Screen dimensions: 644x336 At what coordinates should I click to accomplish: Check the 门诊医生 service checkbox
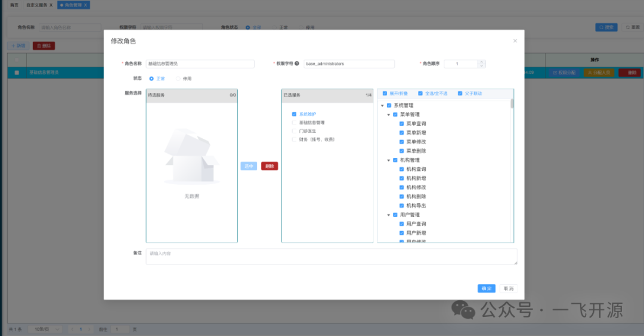point(294,131)
